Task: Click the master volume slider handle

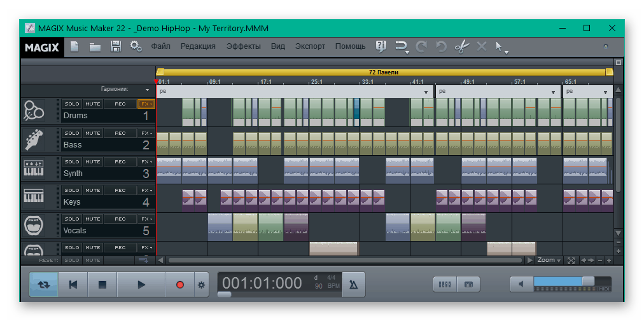Action: click(588, 281)
